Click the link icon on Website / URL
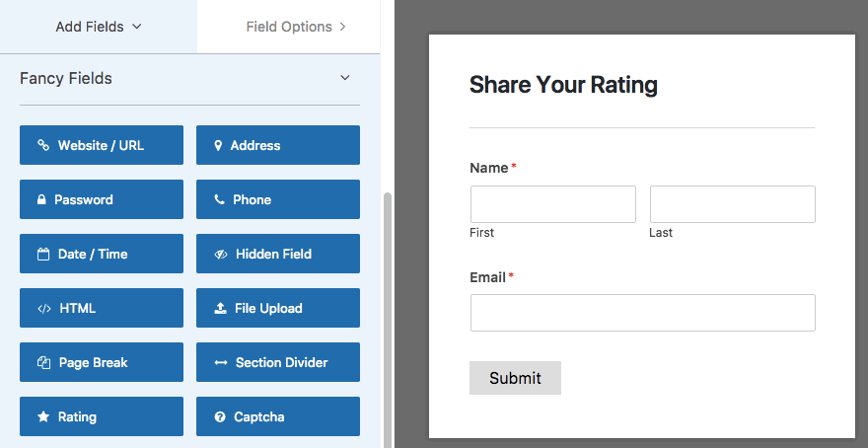This screenshot has width=868, height=448. (x=43, y=145)
